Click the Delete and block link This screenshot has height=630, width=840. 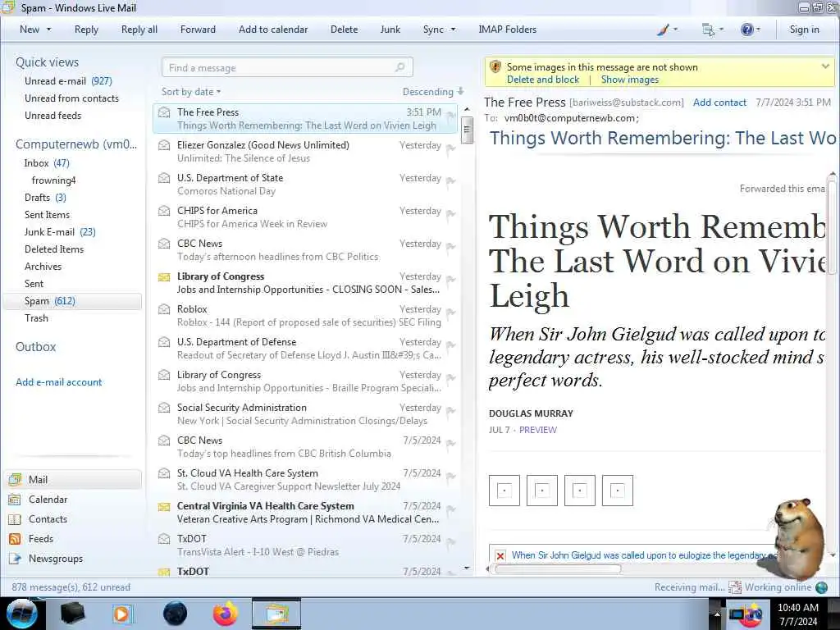543,80
